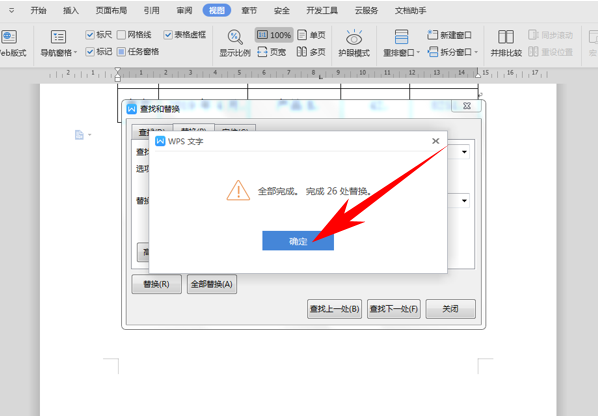Expand the 拆分窗口 split window dropdown
Viewport: 598px width, 416px height.
click(x=476, y=52)
